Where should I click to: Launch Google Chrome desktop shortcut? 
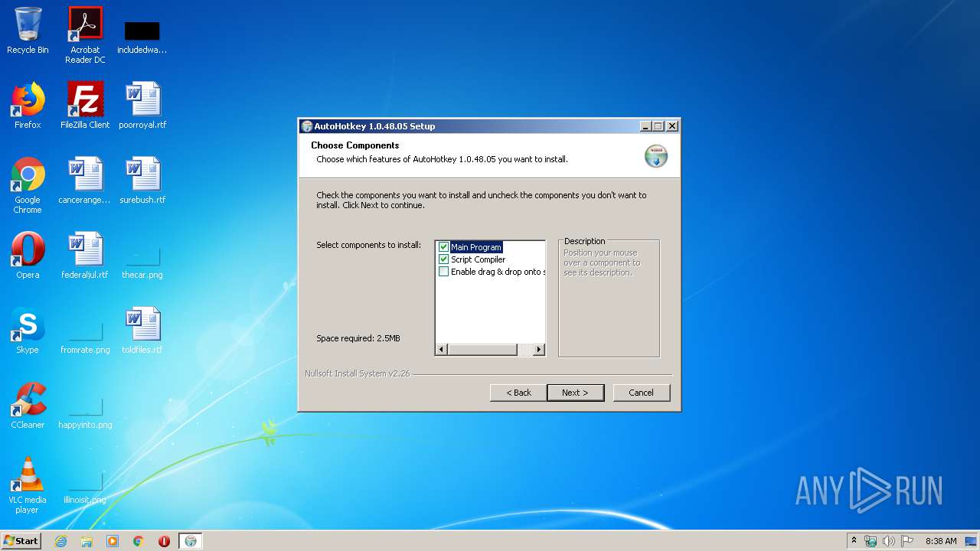click(x=28, y=185)
